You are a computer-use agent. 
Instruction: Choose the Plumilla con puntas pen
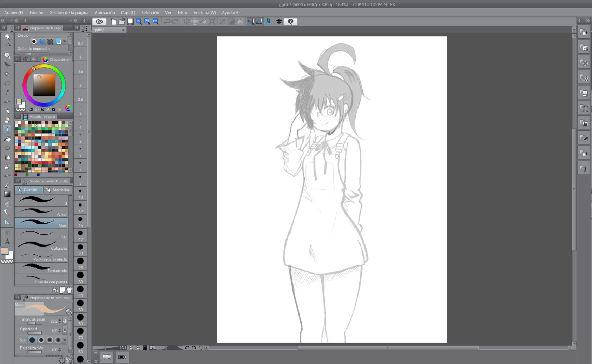[x=41, y=279]
